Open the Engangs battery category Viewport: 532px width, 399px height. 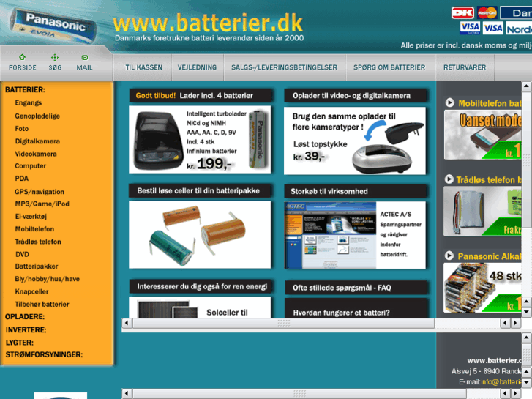(28, 103)
